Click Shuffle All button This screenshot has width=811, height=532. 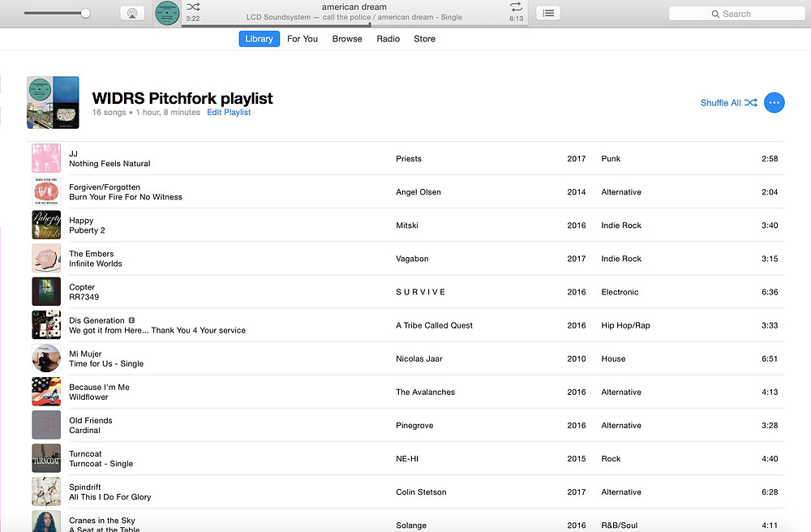point(729,103)
